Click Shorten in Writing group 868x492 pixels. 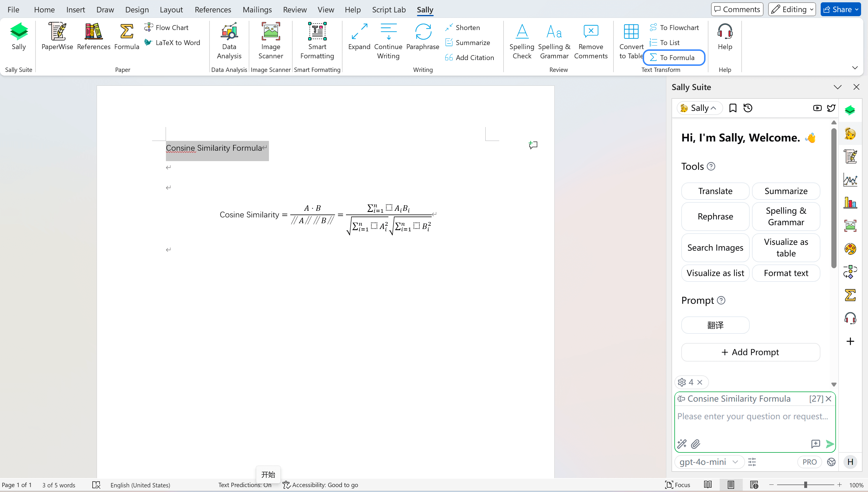coord(462,27)
